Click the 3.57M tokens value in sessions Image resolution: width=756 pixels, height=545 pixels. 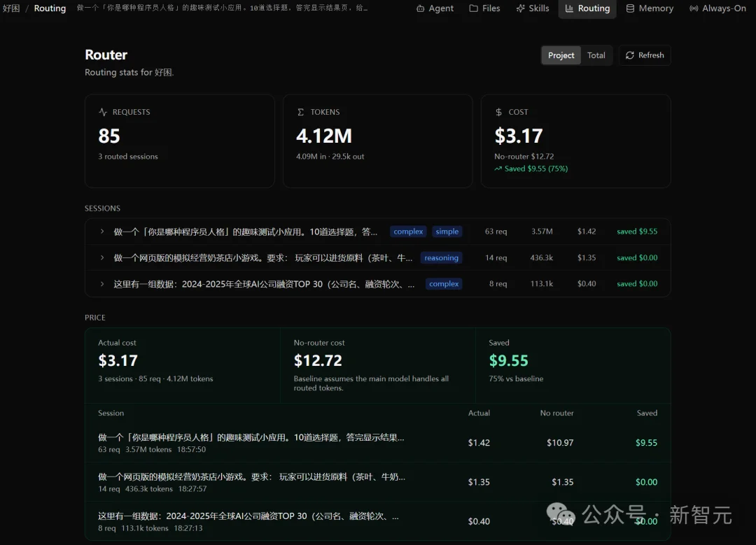click(542, 232)
